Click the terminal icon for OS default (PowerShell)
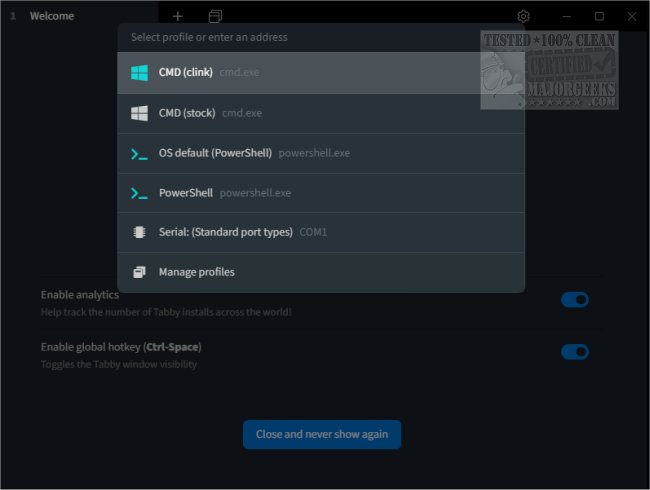Viewport: 650px width, 490px height. click(x=139, y=153)
